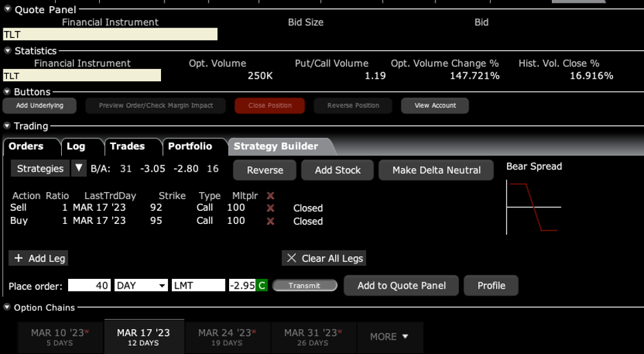644x354 pixels.
Task: Collapse the Statistics section arrow
Action: (x=8, y=50)
